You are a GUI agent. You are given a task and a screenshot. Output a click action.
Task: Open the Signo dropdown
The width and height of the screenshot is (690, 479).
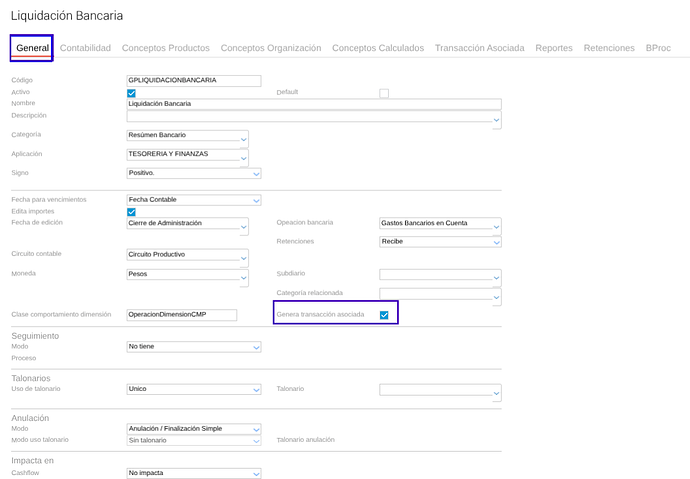[188, 174]
